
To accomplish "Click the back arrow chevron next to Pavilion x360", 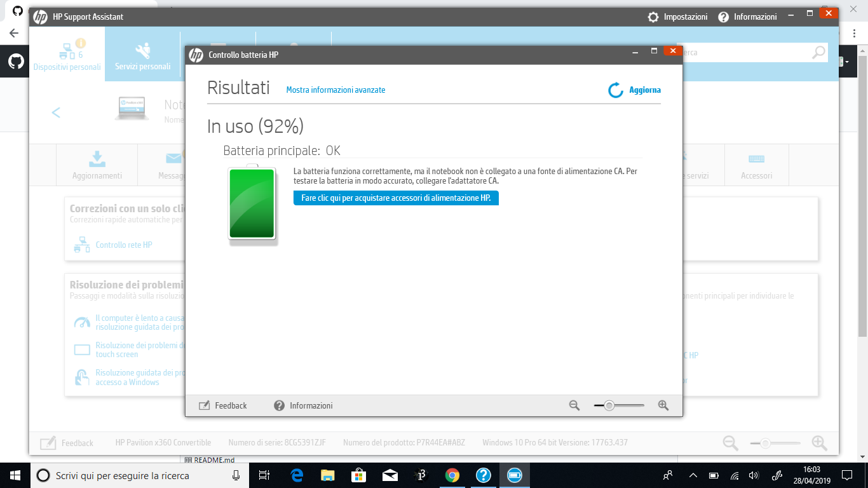I will 55,112.
